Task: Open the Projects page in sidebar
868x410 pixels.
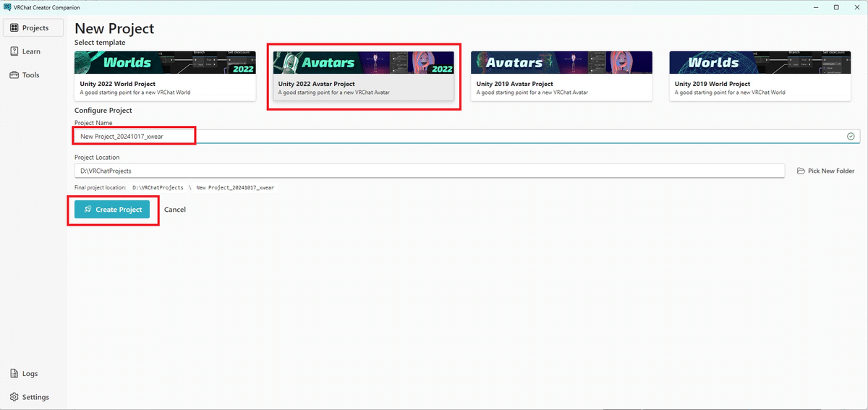Action: tap(33, 28)
